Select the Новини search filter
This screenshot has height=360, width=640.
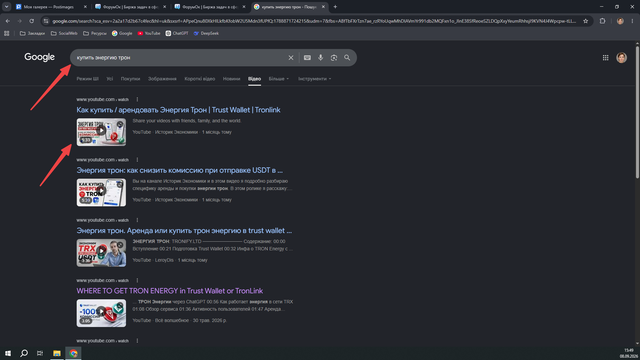(231, 79)
